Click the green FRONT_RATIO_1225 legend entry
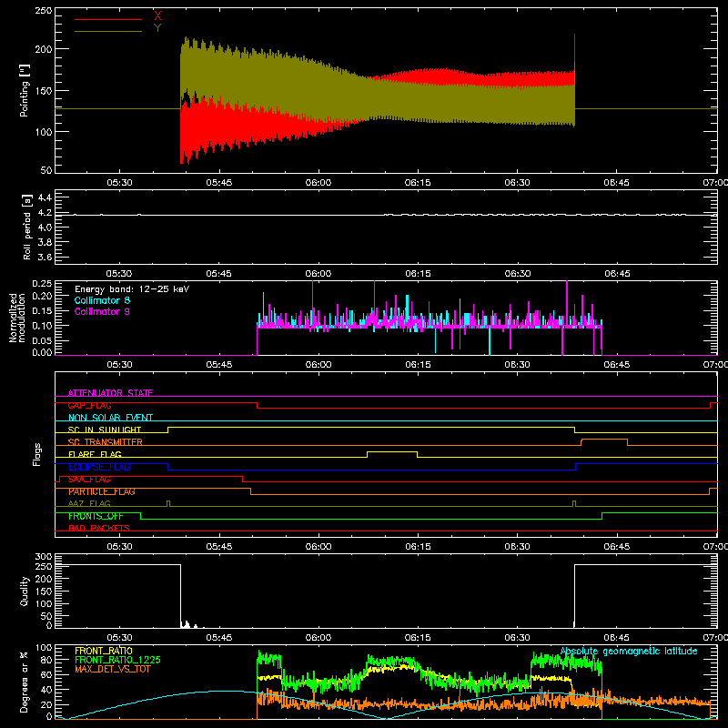This screenshot has height=728, width=728. tap(117, 659)
